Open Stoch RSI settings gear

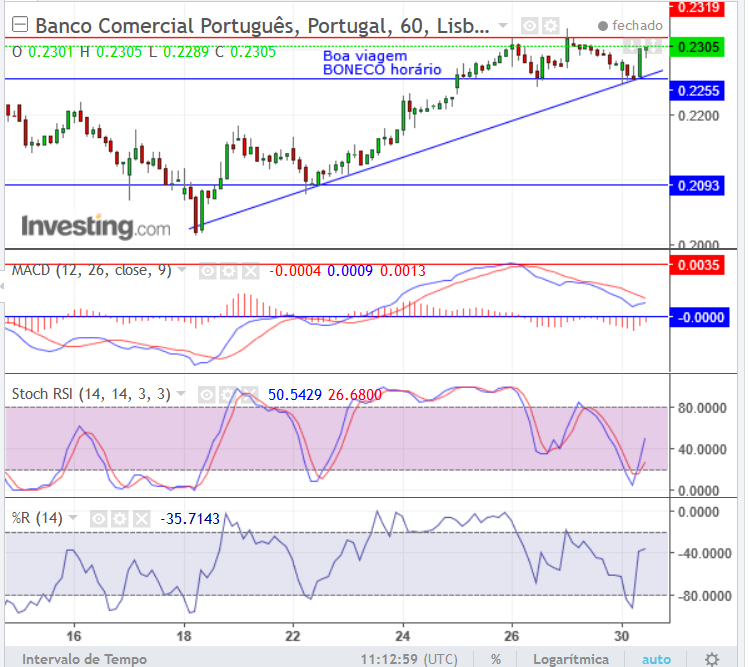click(x=228, y=395)
